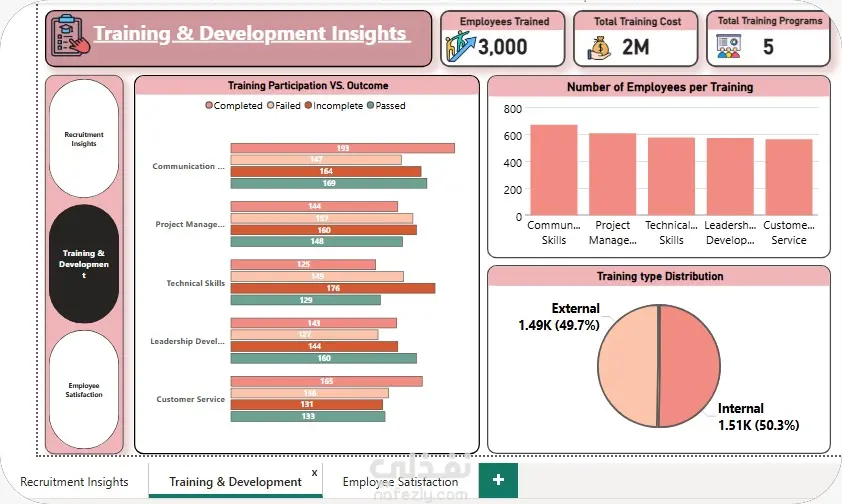The height and width of the screenshot is (504, 842).
Task: Select Technical Skills Completed bar 125
Action: point(303,264)
